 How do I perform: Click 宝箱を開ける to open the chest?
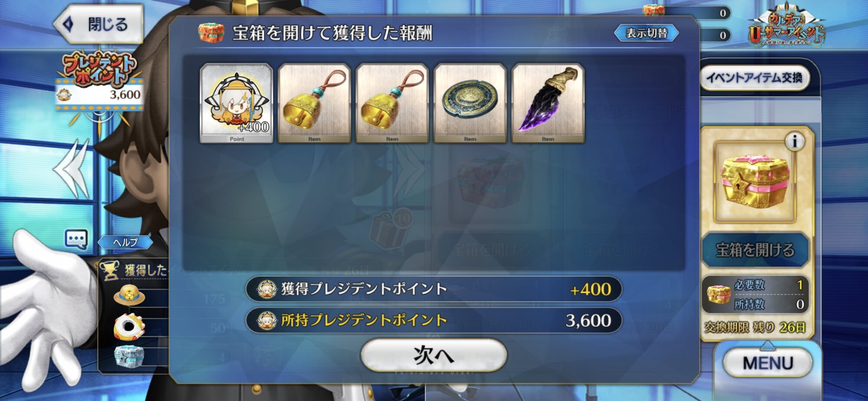tap(755, 250)
